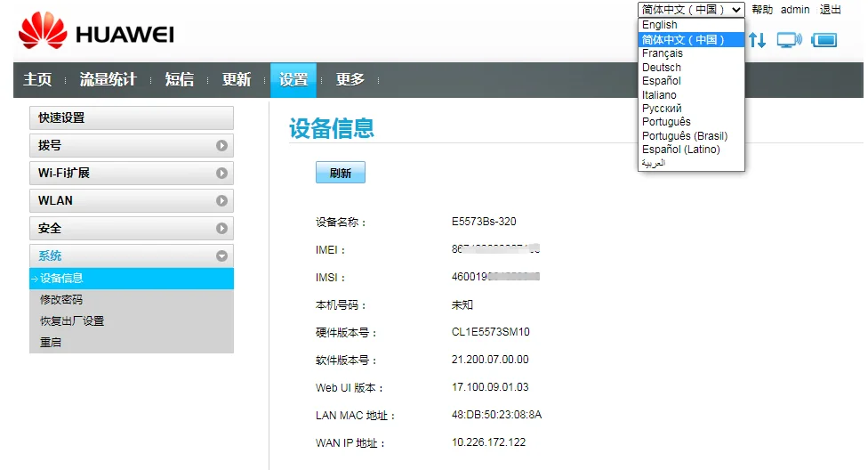
Task: Pick Português in the language list
Action: tap(691, 122)
